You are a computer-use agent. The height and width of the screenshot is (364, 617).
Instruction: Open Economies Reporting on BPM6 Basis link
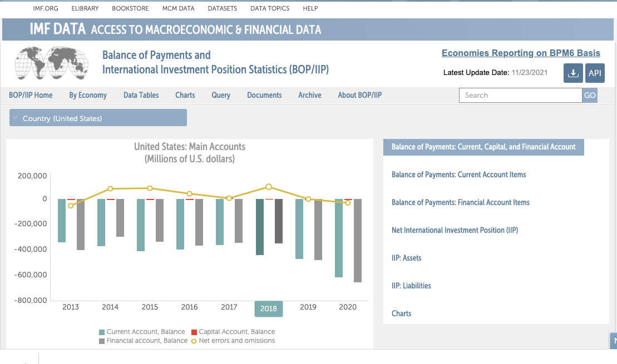521,53
